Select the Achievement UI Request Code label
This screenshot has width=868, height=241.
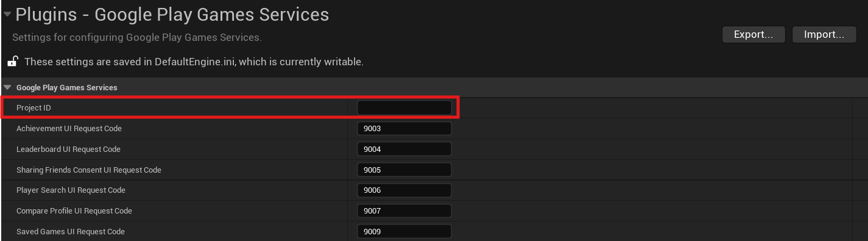click(69, 129)
